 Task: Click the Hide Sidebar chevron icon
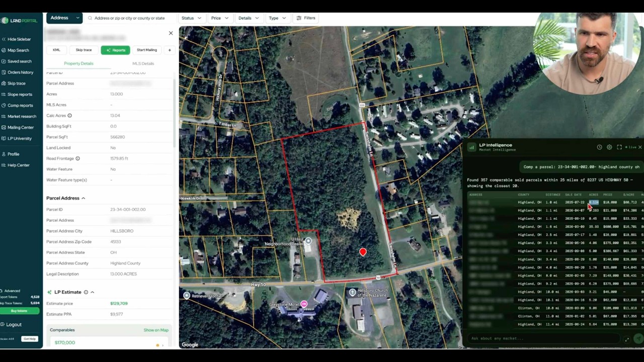(4, 39)
